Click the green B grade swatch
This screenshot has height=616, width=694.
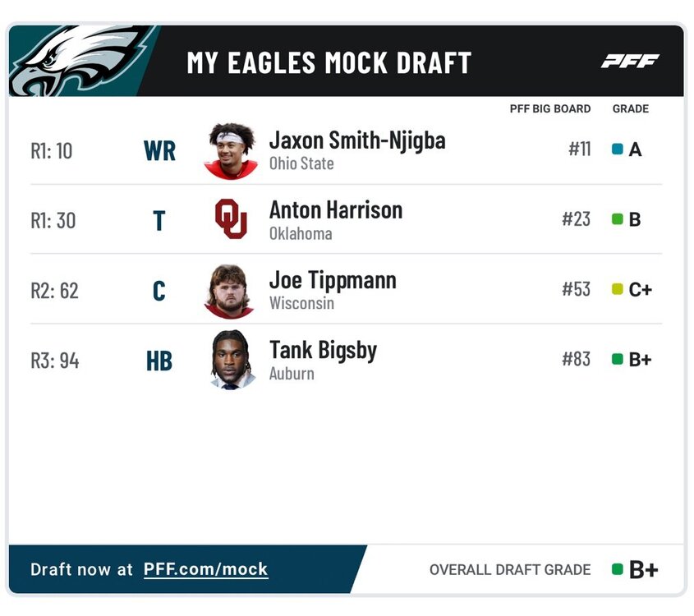618,220
